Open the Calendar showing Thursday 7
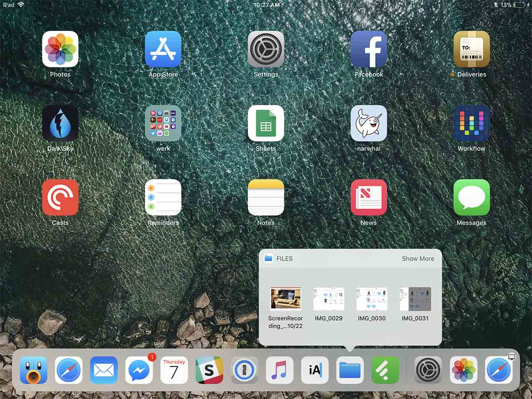Image resolution: width=532 pixels, height=399 pixels. [174, 370]
